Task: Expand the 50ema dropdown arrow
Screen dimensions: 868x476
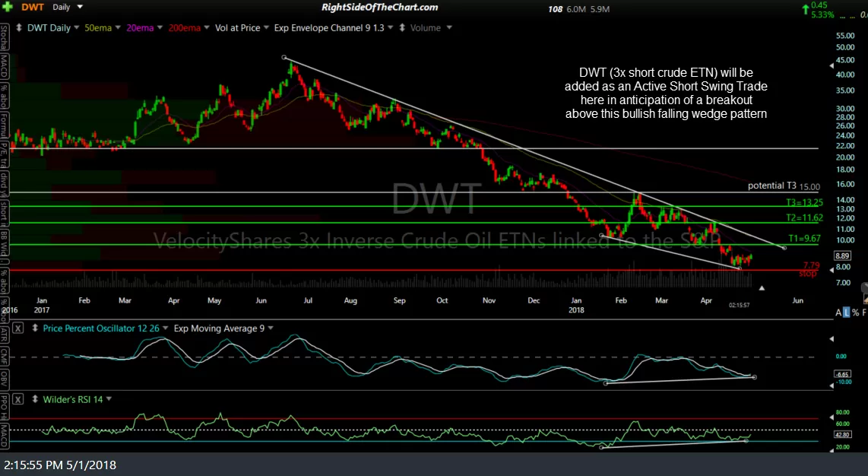Action: coord(117,27)
